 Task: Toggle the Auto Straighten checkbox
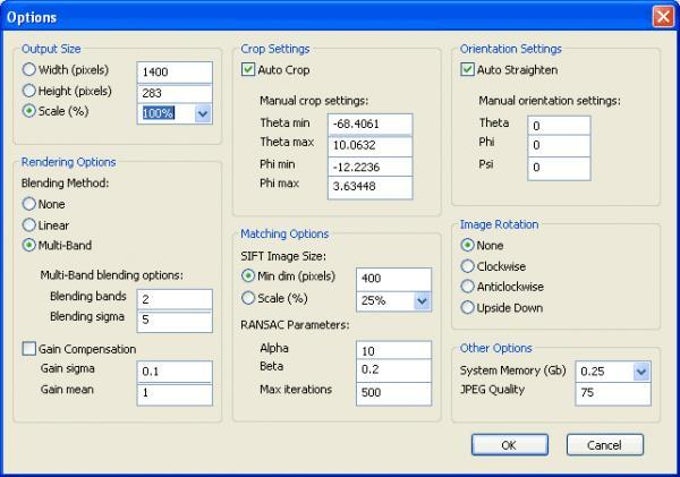(467, 69)
